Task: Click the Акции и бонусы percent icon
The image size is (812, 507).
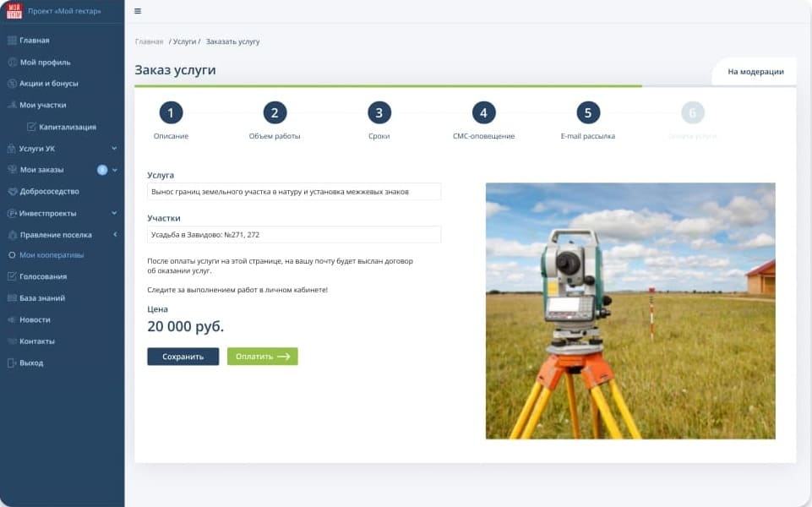Action: coord(12,83)
